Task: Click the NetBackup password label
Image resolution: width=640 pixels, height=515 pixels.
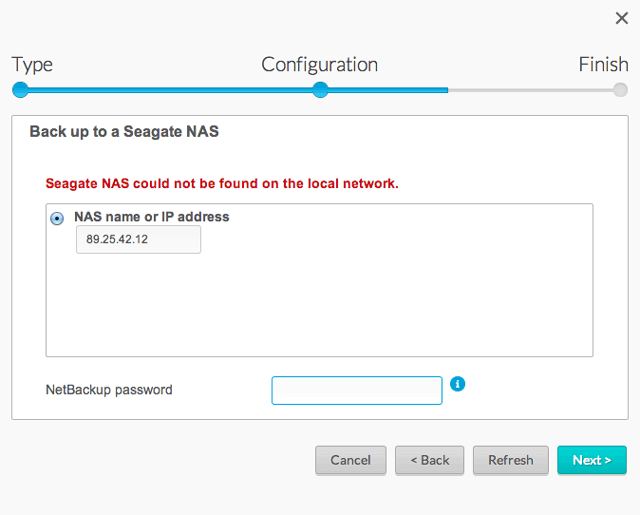Action: pos(109,390)
